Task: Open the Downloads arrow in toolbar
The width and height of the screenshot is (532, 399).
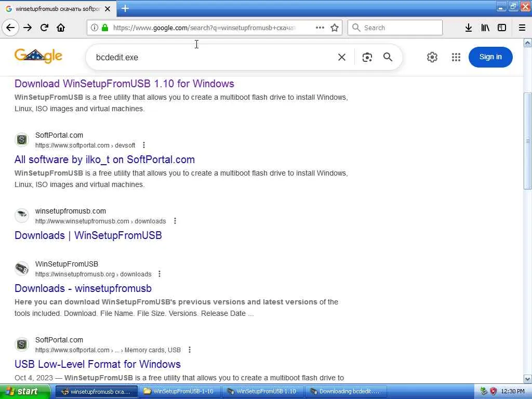Action: tap(469, 28)
